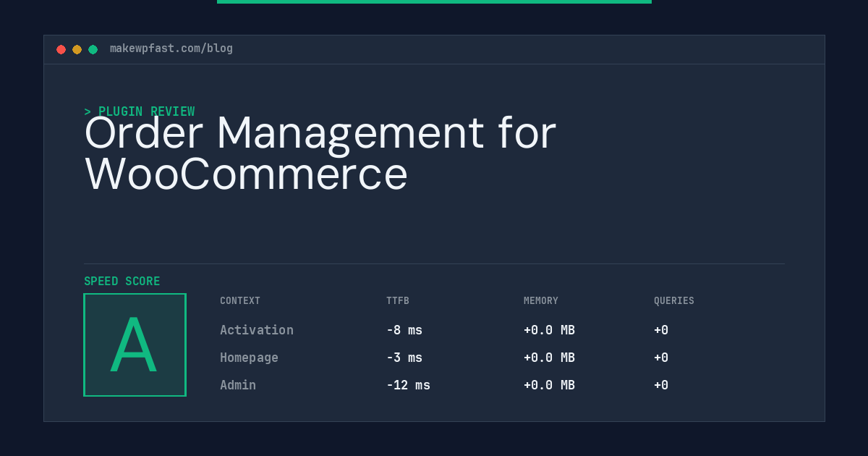Click the MEMORY column header
868x456 pixels.
pyautogui.click(x=541, y=301)
